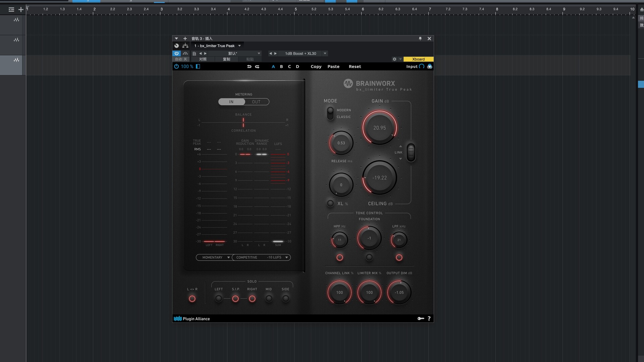Viewport: 644px width, 362px height.
Task: Click the LIMITER MIX % knob
Action: [x=369, y=292]
